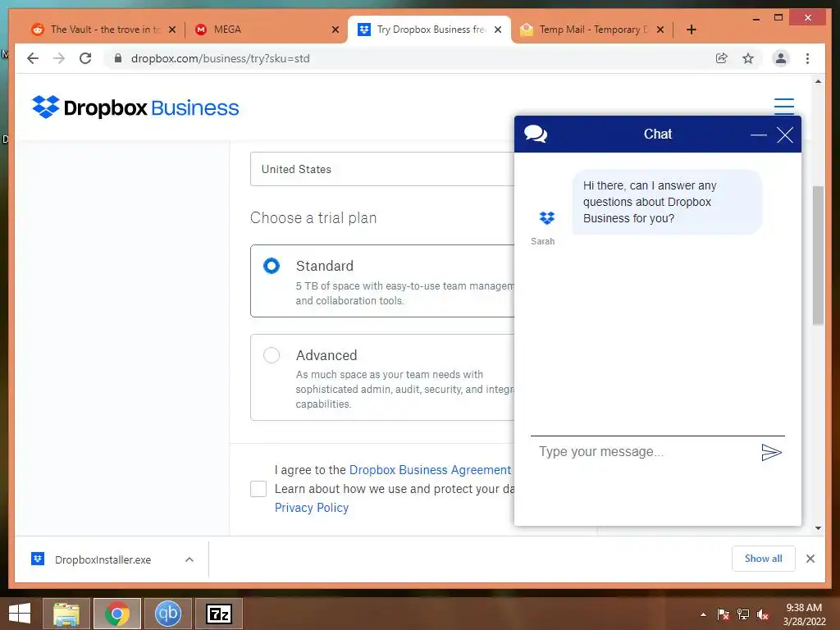Screen dimensions: 840x630
Task: Click the Dropbox Business logo
Action: point(135,107)
